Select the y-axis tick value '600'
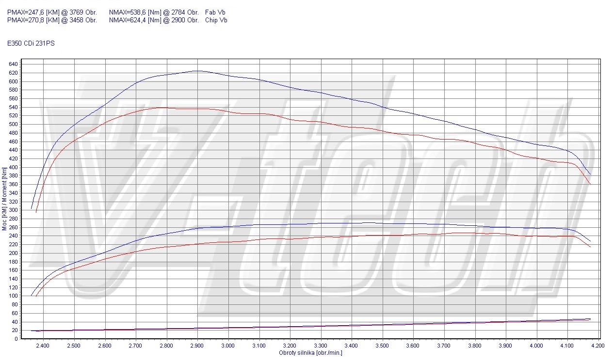This screenshot has height=364, width=613. (x=13, y=81)
